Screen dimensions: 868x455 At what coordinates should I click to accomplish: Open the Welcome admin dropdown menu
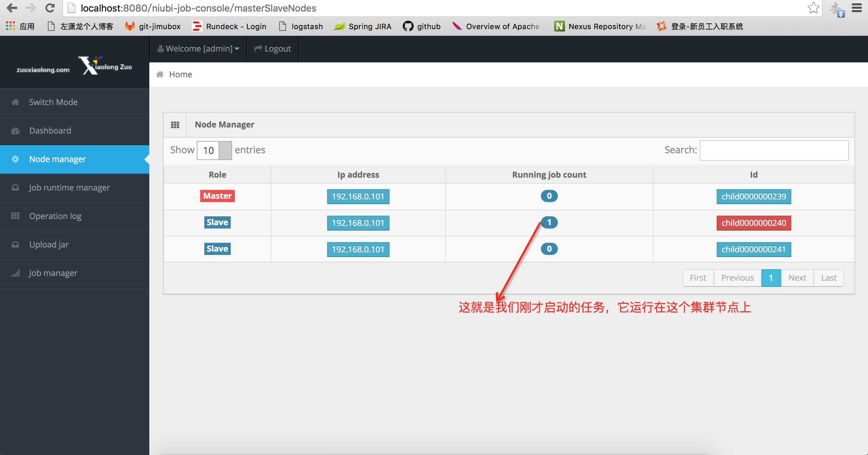[x=197, y=48]
